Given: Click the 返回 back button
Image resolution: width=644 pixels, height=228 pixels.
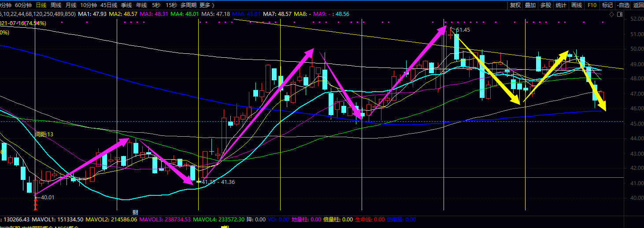Looking at the screenshot, I should coord(638,5).
